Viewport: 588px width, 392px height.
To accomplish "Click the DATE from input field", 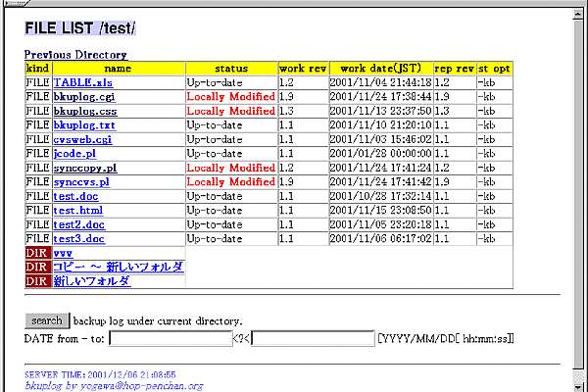I will 170,339.
